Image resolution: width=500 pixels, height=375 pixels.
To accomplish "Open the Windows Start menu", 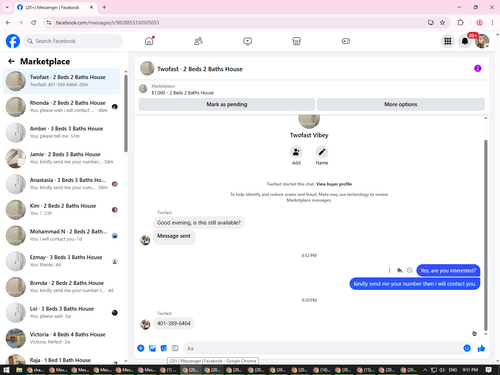I will coord(6,370).
